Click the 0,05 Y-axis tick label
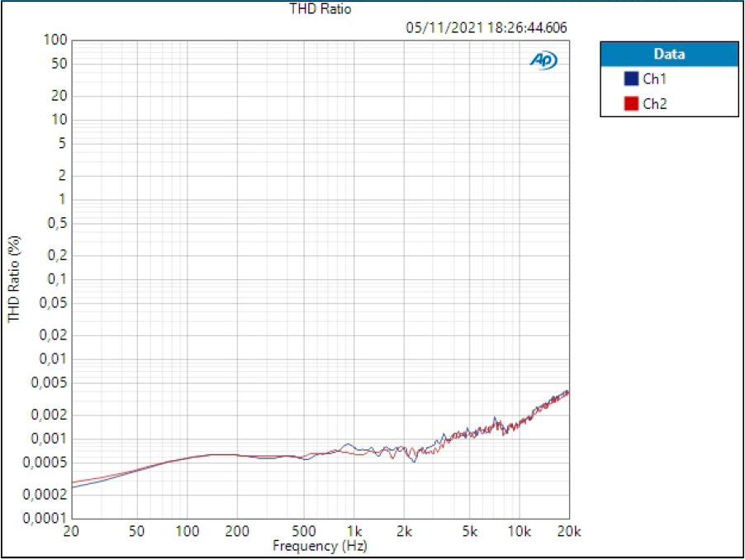The width and height of the screenshot is (745, 560). coord(53,302)
